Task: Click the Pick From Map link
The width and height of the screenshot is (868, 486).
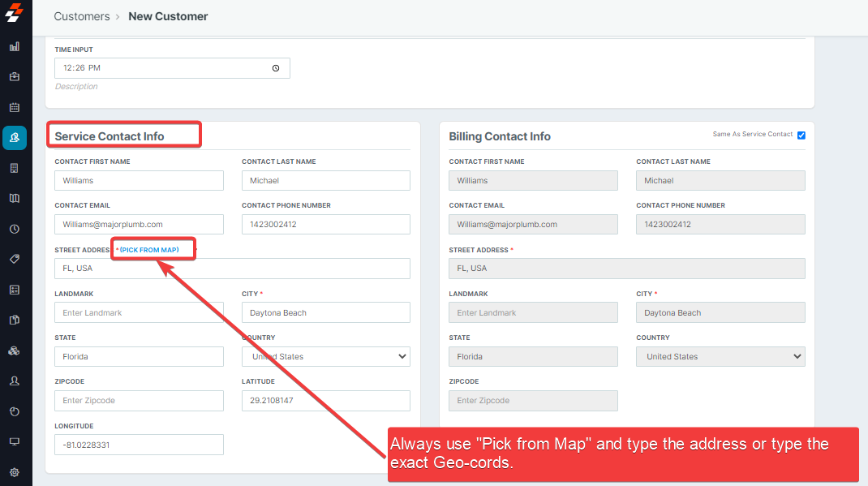Action: point(149,250)
